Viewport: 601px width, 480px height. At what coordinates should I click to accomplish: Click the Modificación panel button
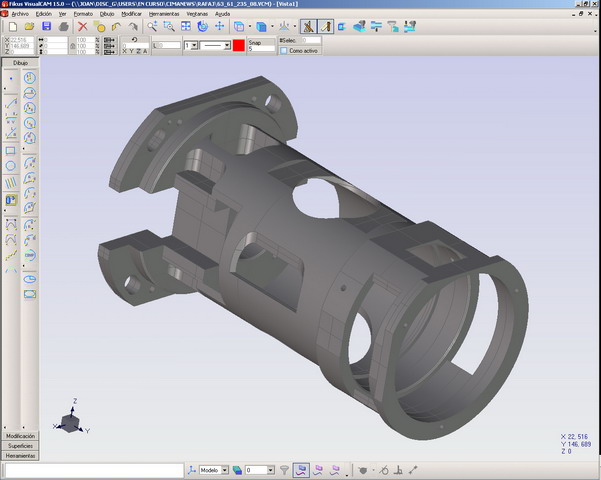pyautogui.click(x=20, y=436)
